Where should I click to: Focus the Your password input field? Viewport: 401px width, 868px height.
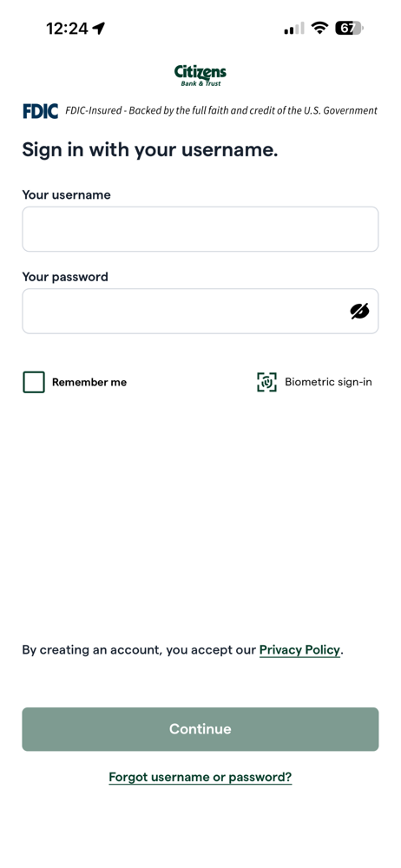coord(200,311)
